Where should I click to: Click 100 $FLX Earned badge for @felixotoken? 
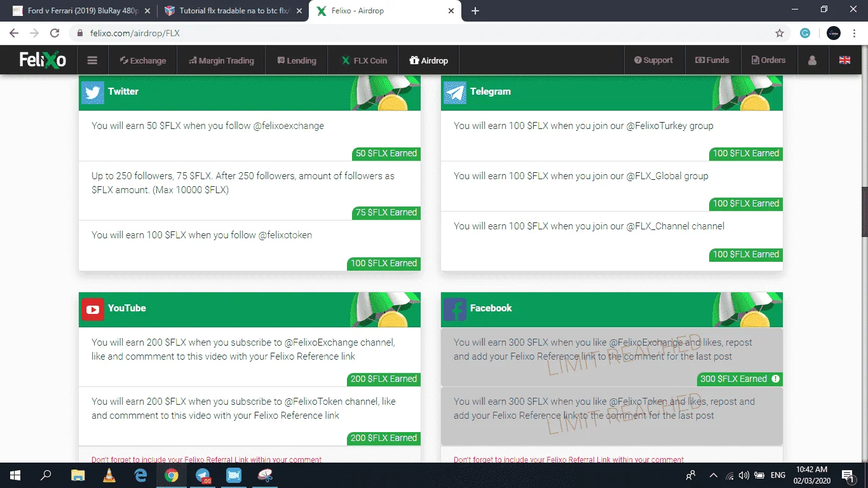click(384, 263)
